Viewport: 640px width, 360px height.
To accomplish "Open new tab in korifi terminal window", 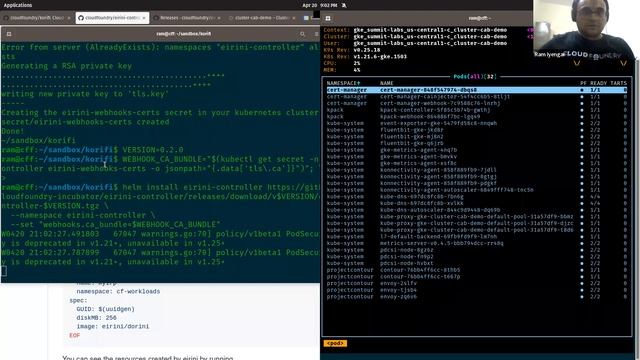I will [9, 34].
